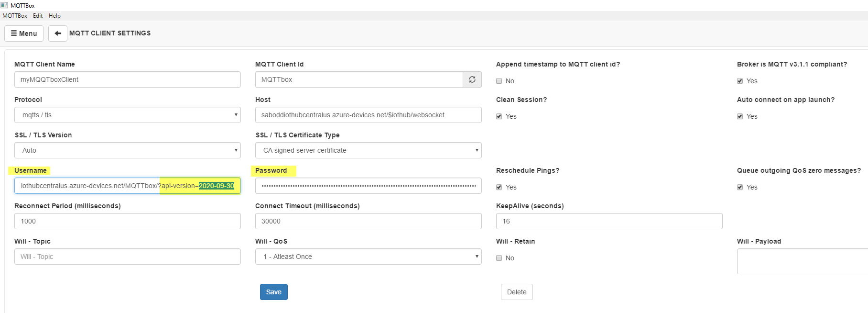Click the MQTT Client Id input field
Screen dimensions: 868x313
click(359, 79)
